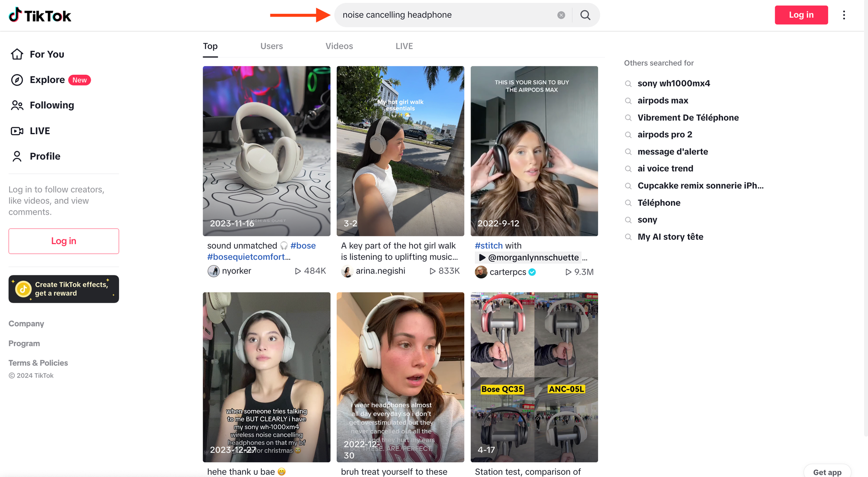
Task: Search suggestion sony wh1000mx4
Action: pos(674,83)
